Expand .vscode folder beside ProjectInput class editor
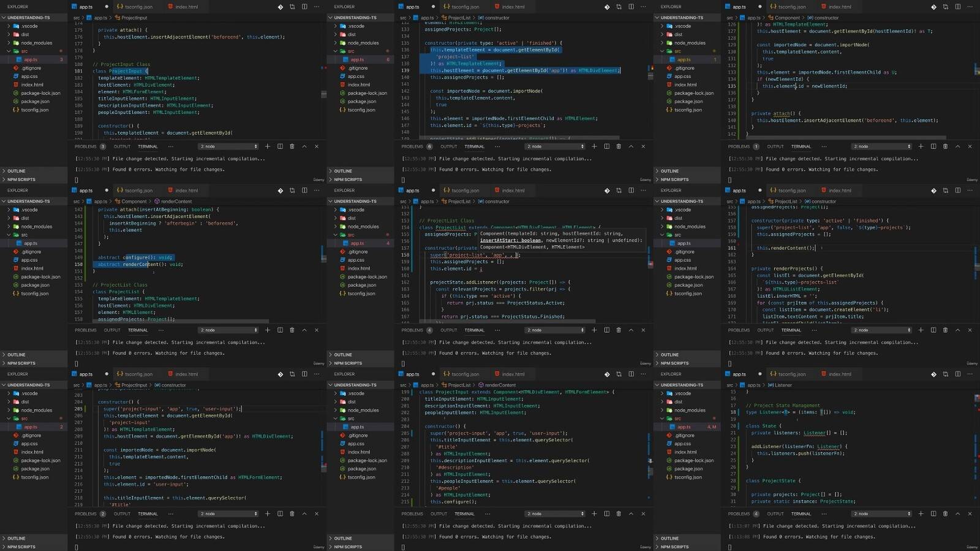Viewport: 980px width, 551px height. pyautogui.click(x=29, y=26)
